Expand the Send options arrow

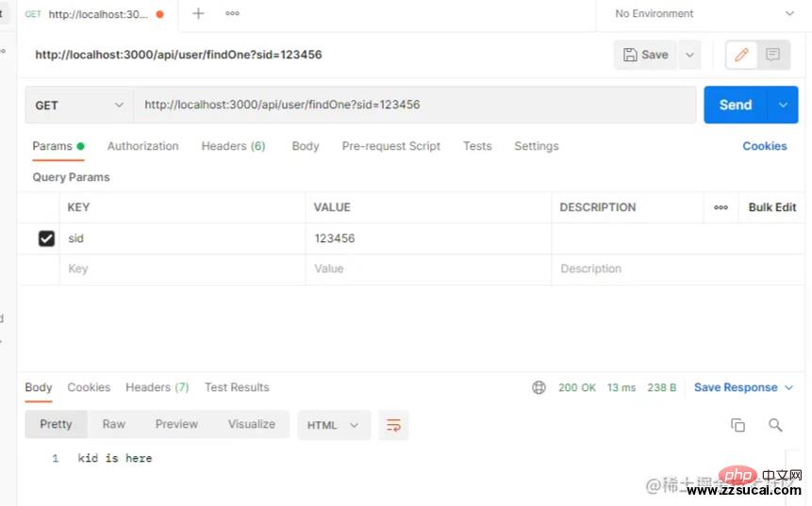pos(783,105)
